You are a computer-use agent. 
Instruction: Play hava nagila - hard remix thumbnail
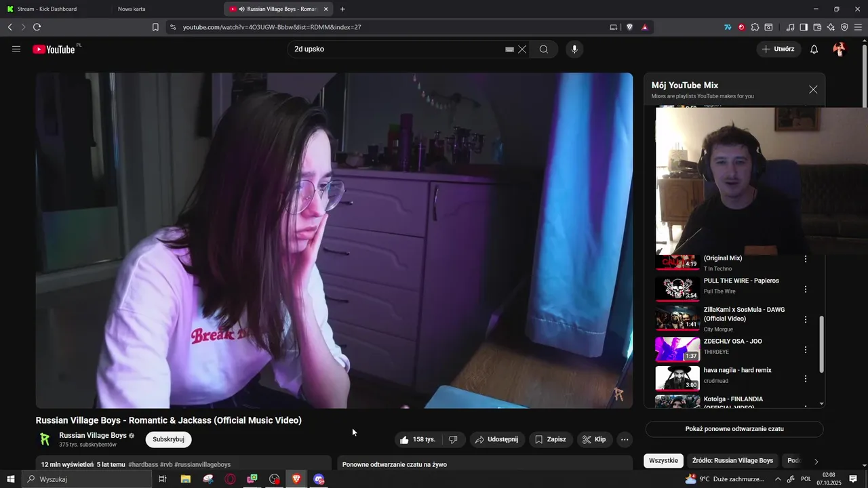[677, 378]
